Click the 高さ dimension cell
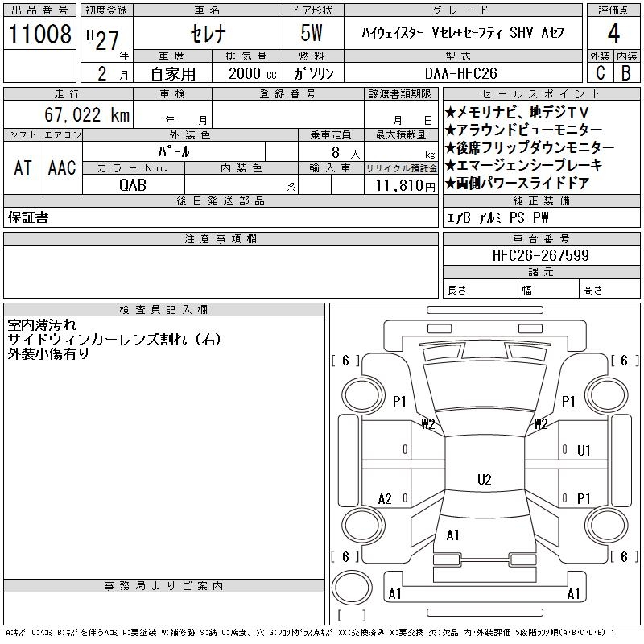Viewport: 644px width, 644px height. click(610, 288)
